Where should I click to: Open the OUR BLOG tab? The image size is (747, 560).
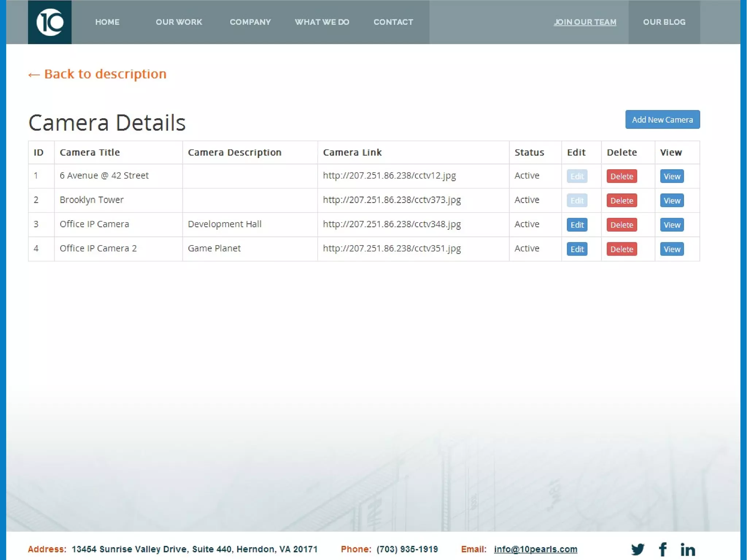point(664,22)
